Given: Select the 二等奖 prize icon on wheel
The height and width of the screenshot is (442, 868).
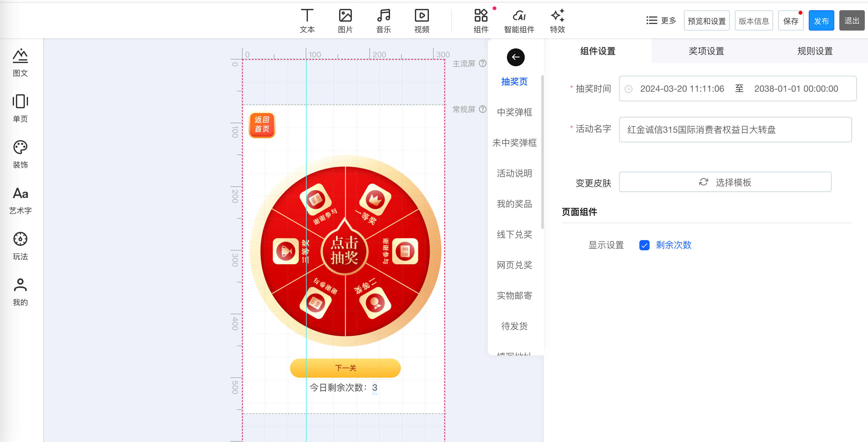Looking at the screenshot, I should (375, 303).
